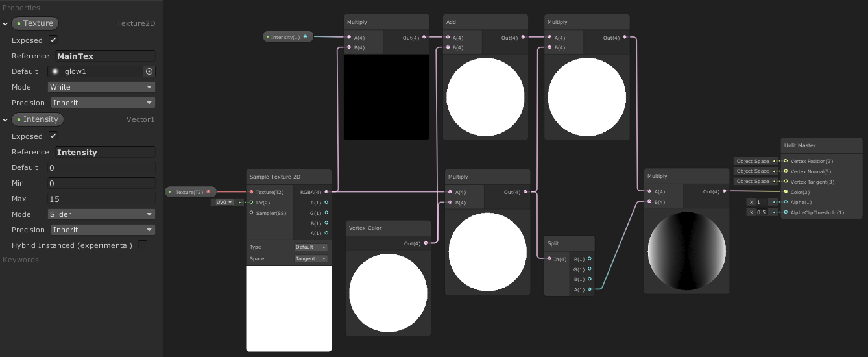Click the Vertex Color node preview sphere
Image resolution: width=868 pixels, height=357 pixels.
388,293
